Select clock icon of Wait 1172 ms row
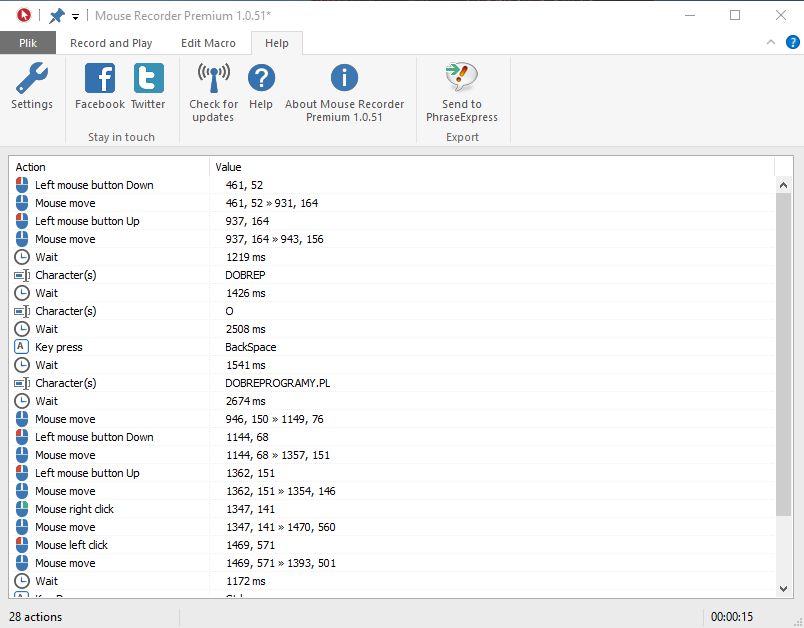 (x=22, y=581)
